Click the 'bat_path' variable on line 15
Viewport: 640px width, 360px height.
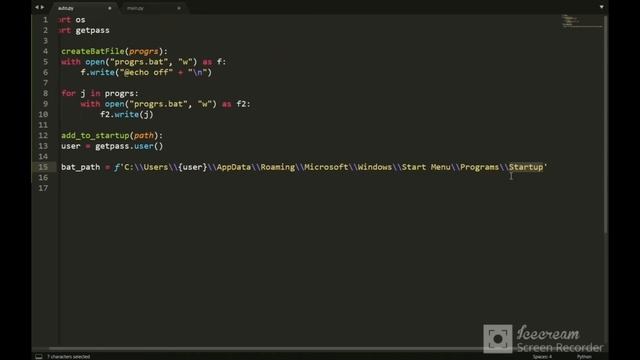[x=80, y=167]
